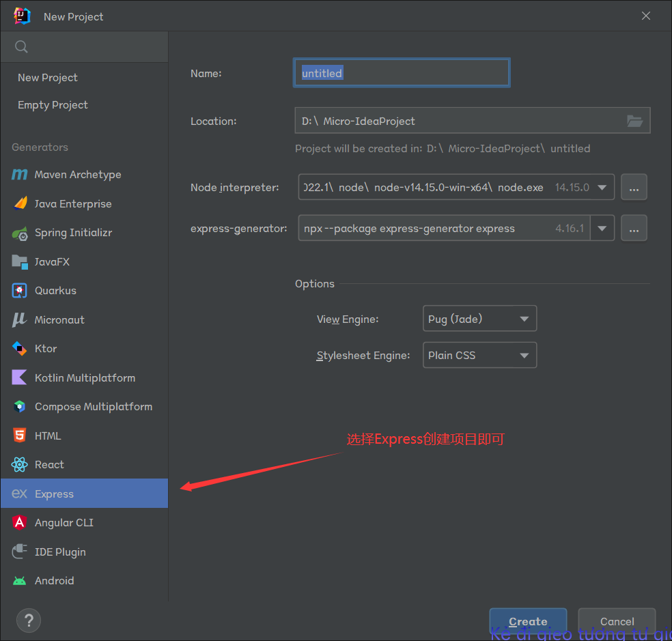This screenshot has height=641, width=672.
Task: Click the search magnifier icon
Action: point(21,46)
